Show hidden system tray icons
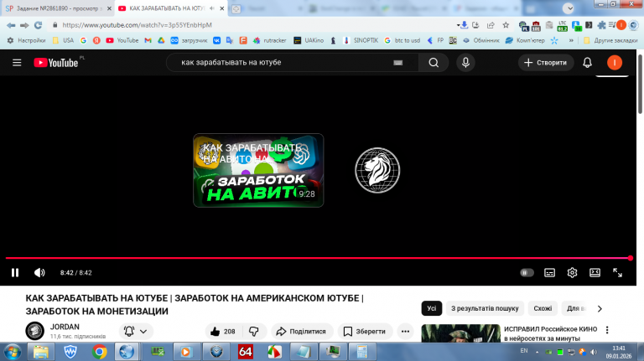Screen dimensions: 644x361 click(x=537, y=352)
